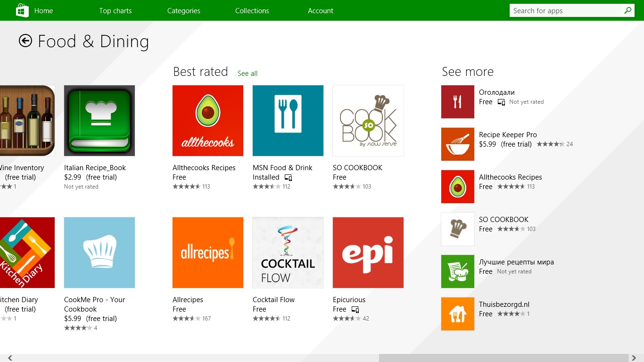
Task: Open the Home menu item
Action: click(43, 10)
